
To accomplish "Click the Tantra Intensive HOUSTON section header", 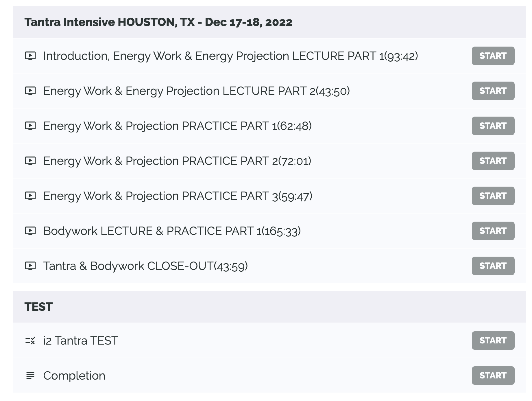I will pos(158,22).
